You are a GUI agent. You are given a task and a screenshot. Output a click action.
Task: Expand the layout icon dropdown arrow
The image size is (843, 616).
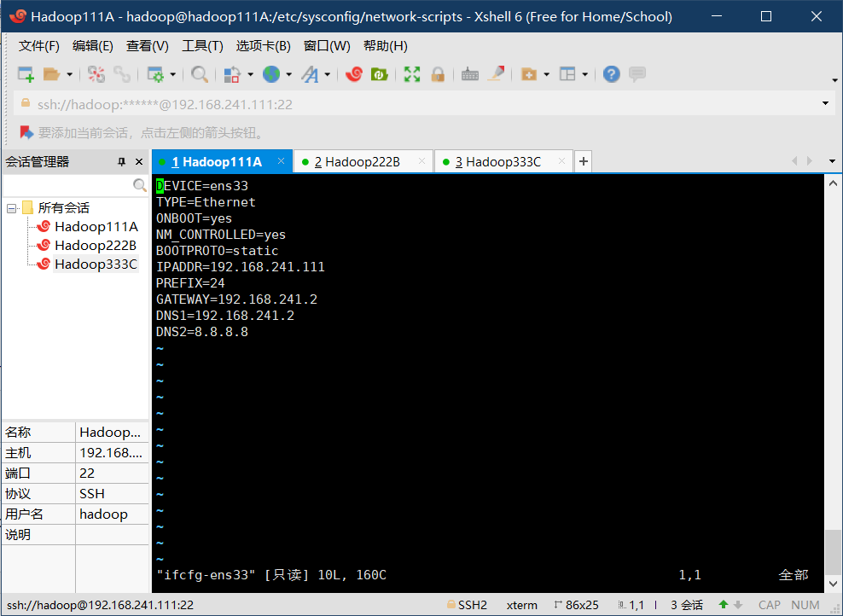tap(585, 75)
